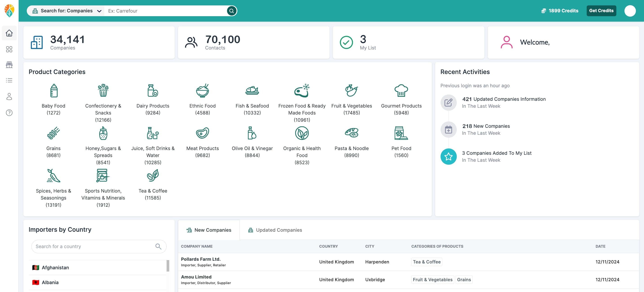Select the Meat Products category icon
This screenshot has height=292, width=644.
tap(203, 133)
